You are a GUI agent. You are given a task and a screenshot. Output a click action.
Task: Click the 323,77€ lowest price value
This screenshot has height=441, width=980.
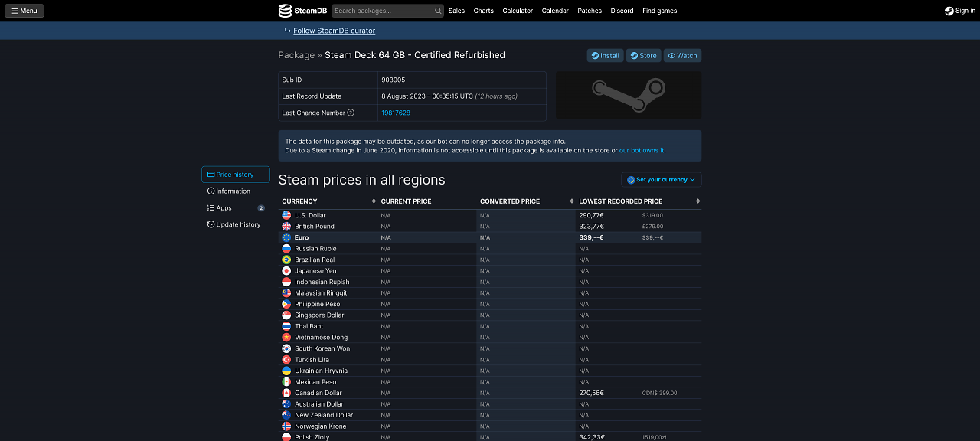pyautogui.click(x=591, y=227)
